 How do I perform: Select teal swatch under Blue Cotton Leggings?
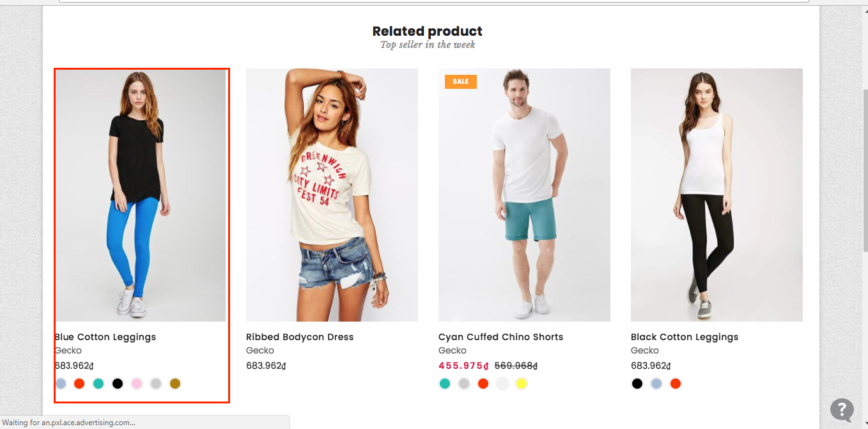[x=98, y=384]
